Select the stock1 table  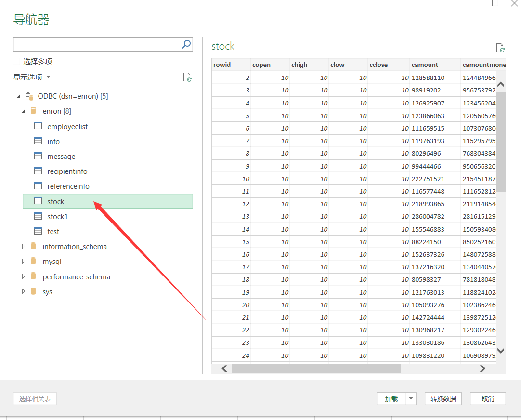[57, 217]
